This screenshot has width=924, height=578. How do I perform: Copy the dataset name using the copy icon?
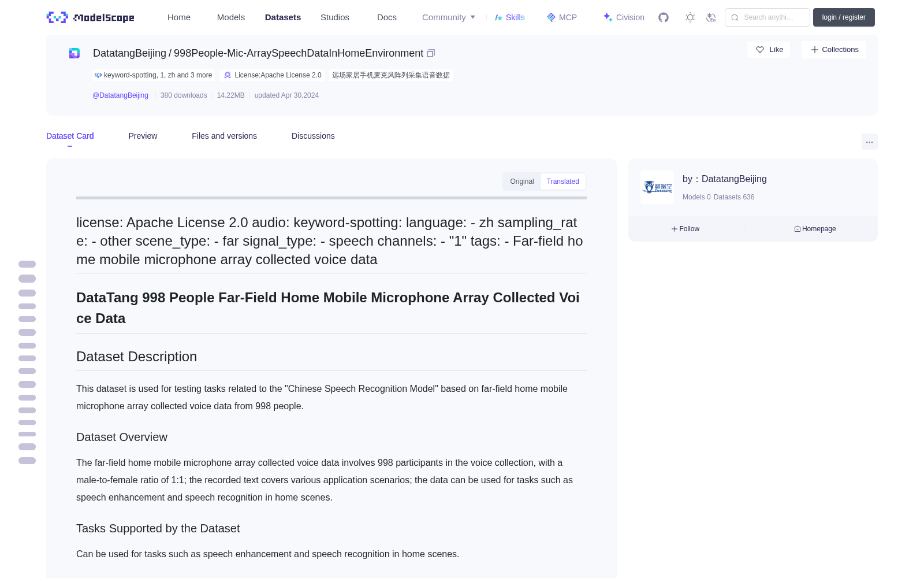431,53
